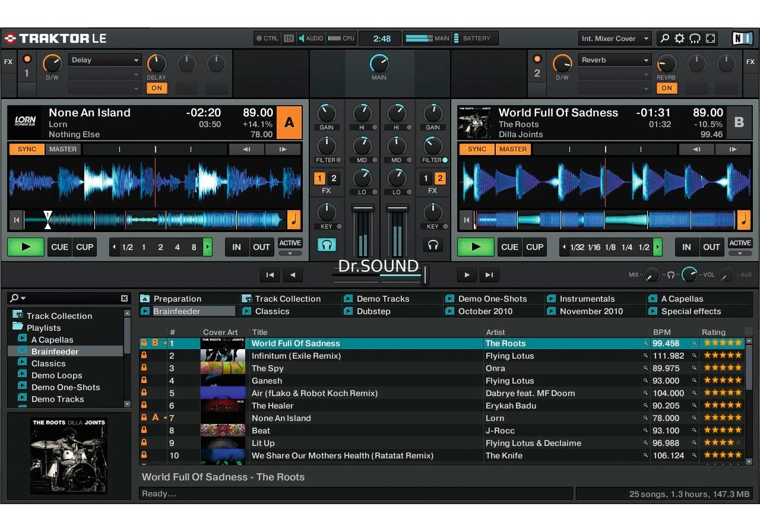Assign FX 1 to Deck A channel
The height and width of the screenshot is (532, 760).
(x=319, y=179)
